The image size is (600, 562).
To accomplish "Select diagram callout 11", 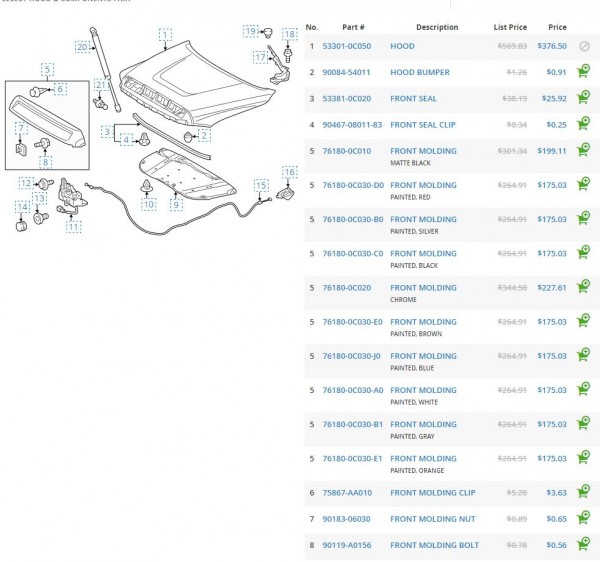I will 73,227.
